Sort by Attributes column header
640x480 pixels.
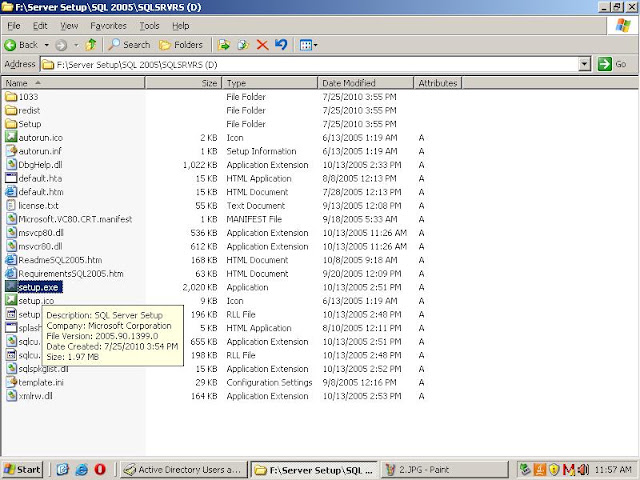438,83
